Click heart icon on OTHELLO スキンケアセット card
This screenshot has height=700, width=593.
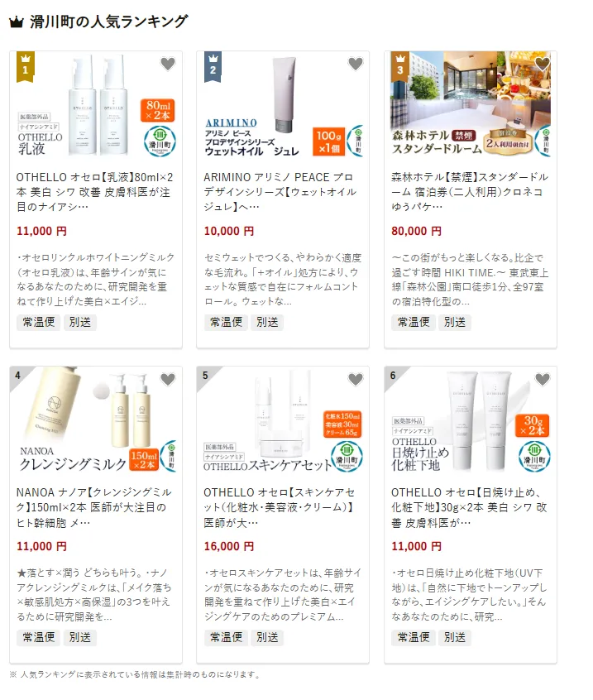pos(355,379)
